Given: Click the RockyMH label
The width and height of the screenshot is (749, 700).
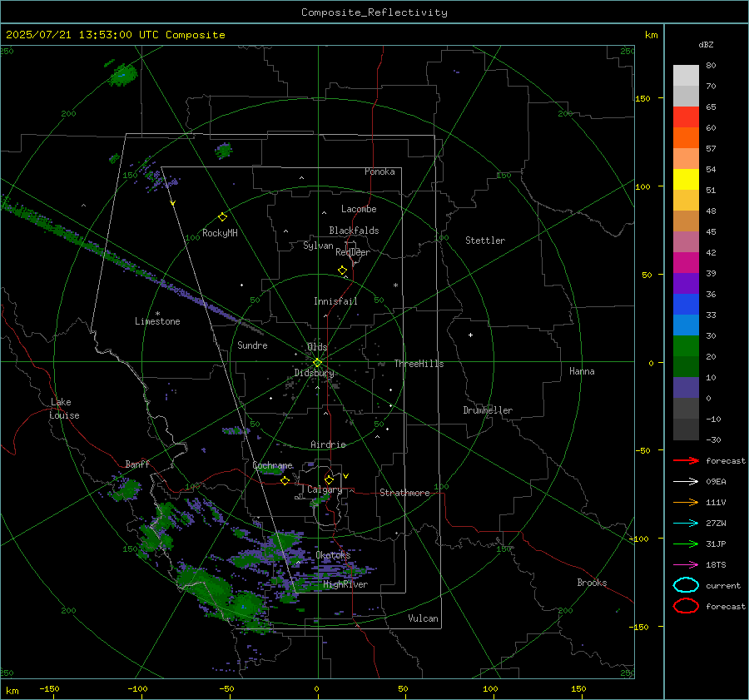Looking at the screenshot, I should [220, 233].
